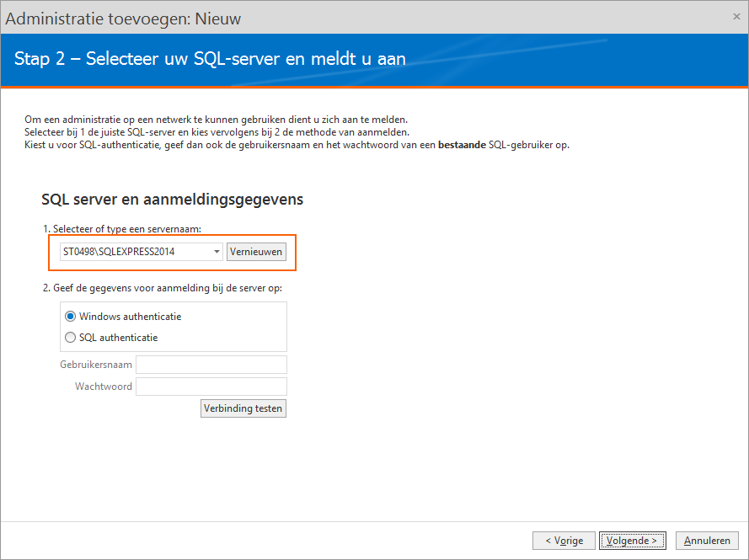The image size is (749, 560).
Task: Select Windows authenticatie radio button
Action: pos(70,317)
